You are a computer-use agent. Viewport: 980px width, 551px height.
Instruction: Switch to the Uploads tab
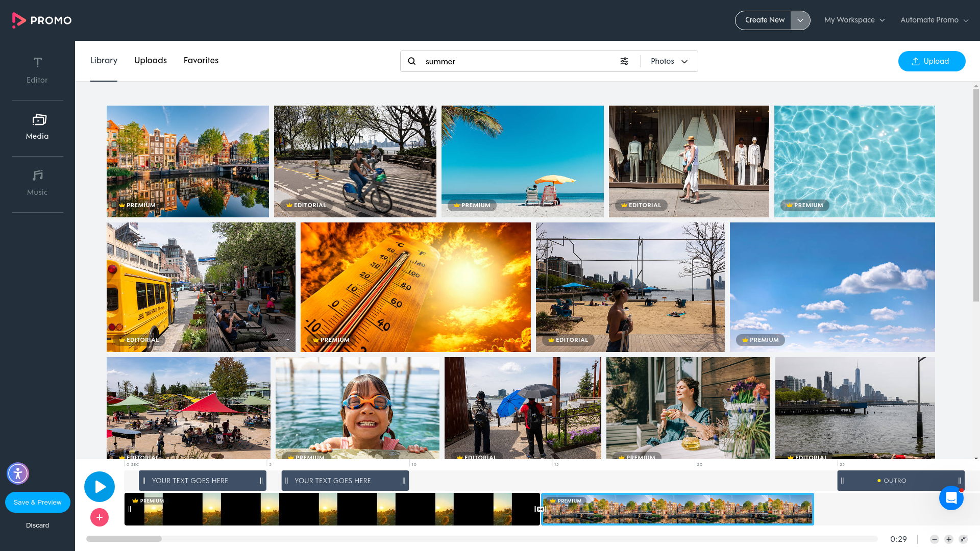[151, 61]
